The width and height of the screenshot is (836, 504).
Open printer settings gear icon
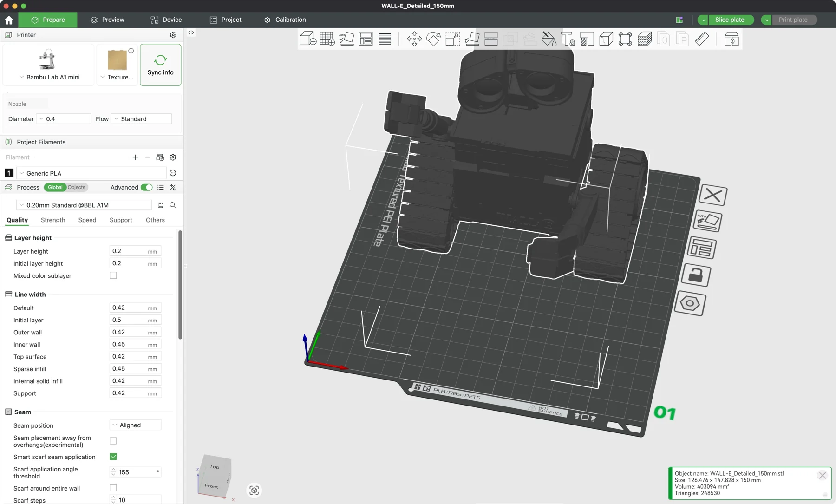(173, 35)
